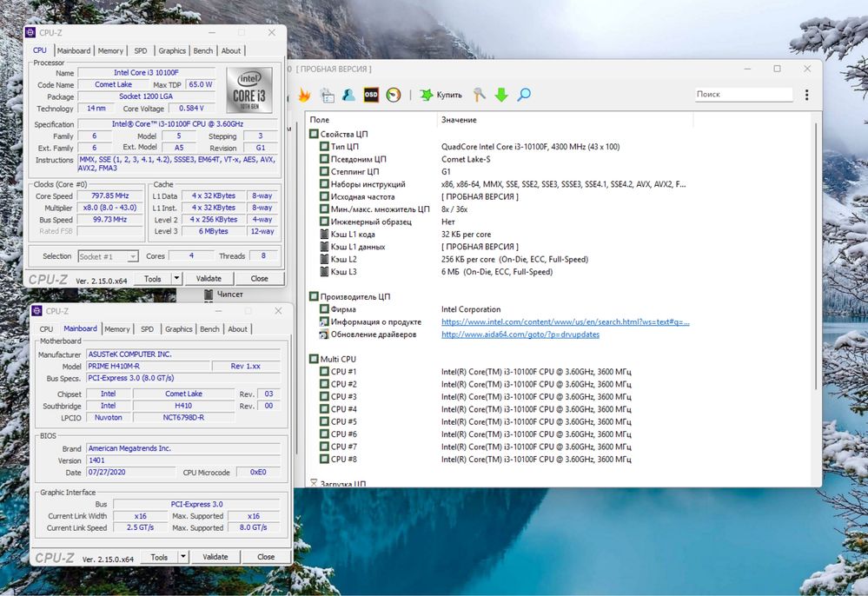The image size is (868, 596).
Task: Click the icon beside Инженерный образец
Action: 324,222
